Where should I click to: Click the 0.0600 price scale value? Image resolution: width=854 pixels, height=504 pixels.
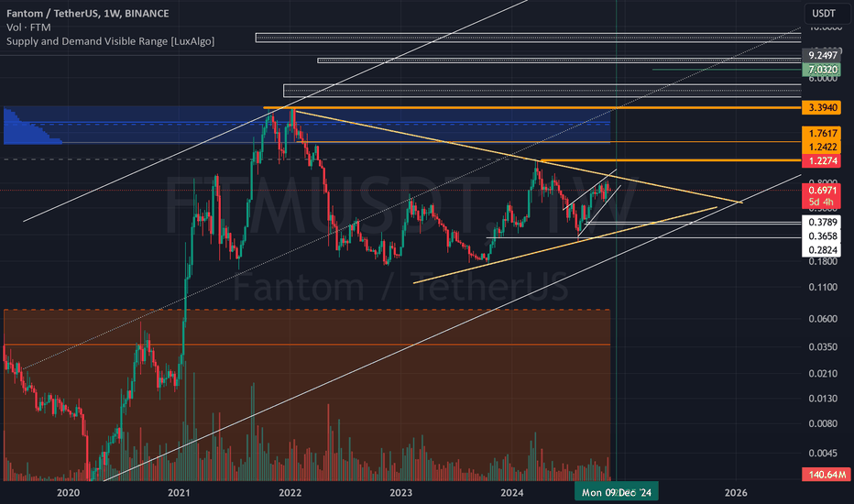[823, 319]
